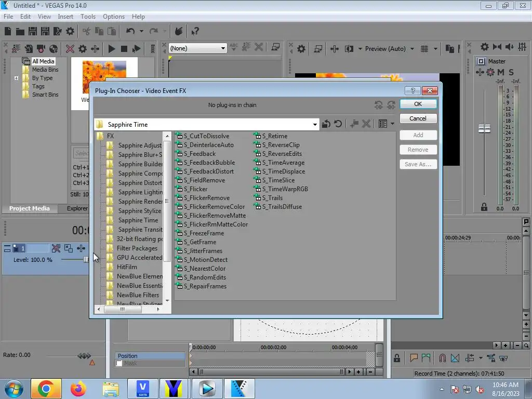Adjust the track Level slider

point(86,260)
